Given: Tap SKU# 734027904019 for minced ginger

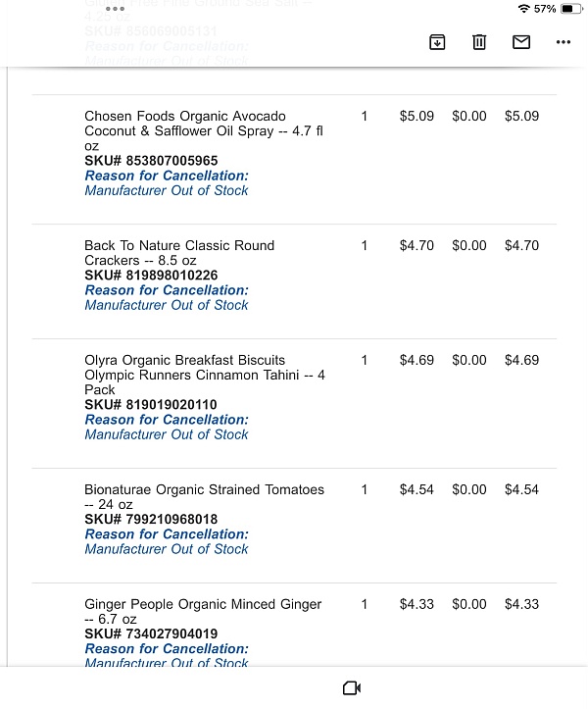Looking at the screenshot, I should tap(151, 633).
